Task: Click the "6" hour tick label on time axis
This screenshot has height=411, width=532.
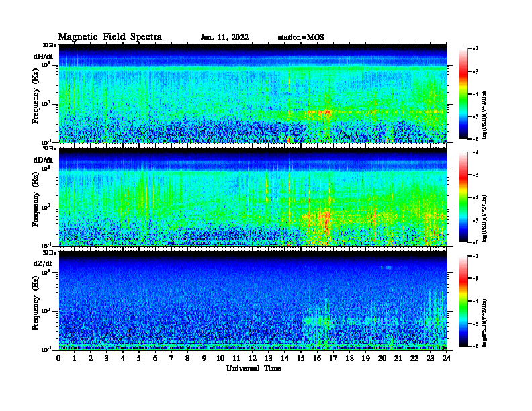Action: pyautogui.click(x=155, y=358)
